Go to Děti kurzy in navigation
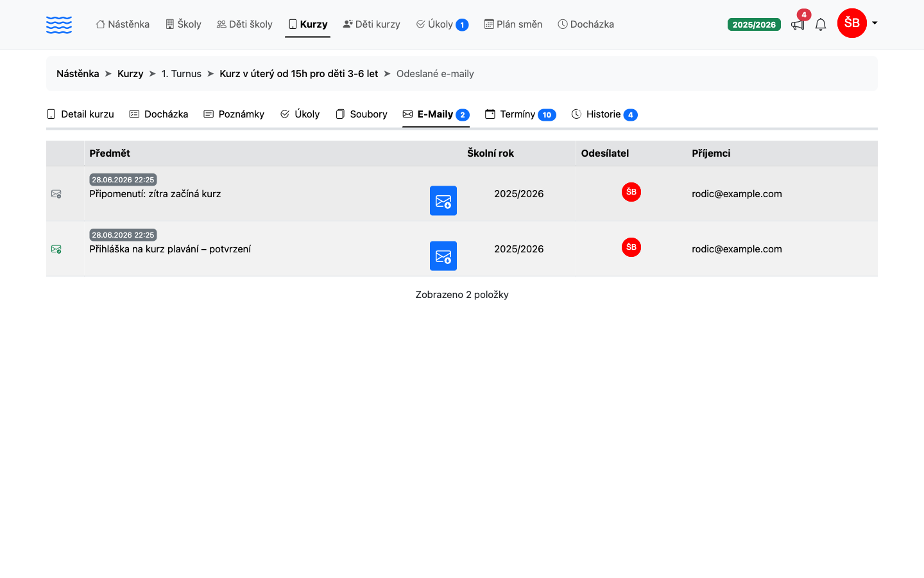This screenshot has width=924, height=578. pyautogui.click(x=372, y=24)
